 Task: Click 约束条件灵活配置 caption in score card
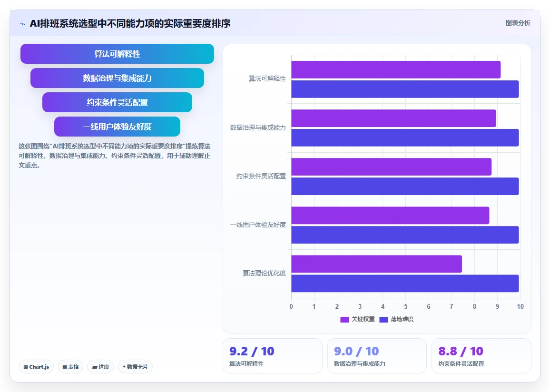pyautogui.click(x=461, y=364)
